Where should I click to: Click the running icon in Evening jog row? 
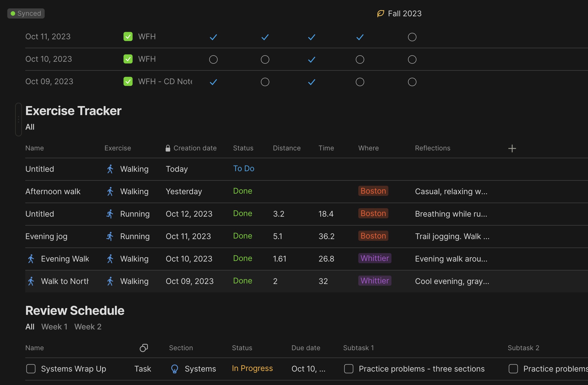pos(110,236)
